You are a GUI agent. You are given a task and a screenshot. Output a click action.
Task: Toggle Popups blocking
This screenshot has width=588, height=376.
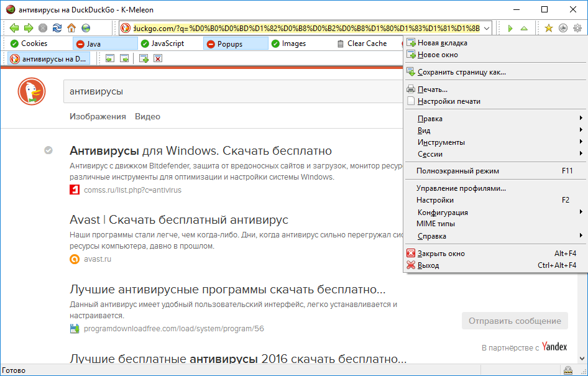(236, 44)
